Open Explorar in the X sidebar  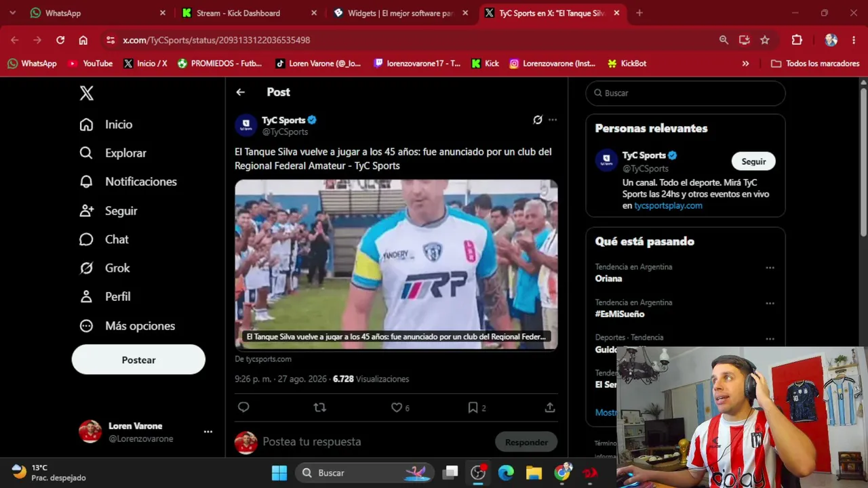pos(113,153)
